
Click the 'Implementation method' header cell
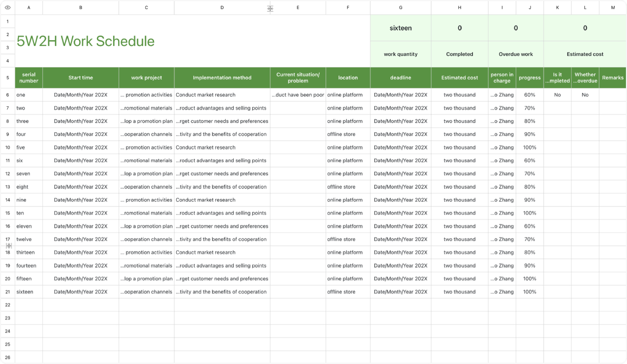coord(222,78)
